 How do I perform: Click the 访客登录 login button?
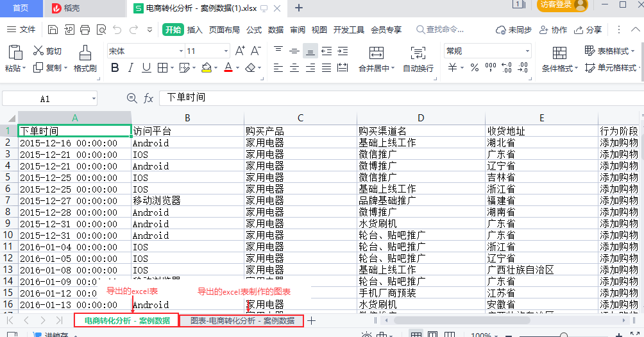coord(562,5)
